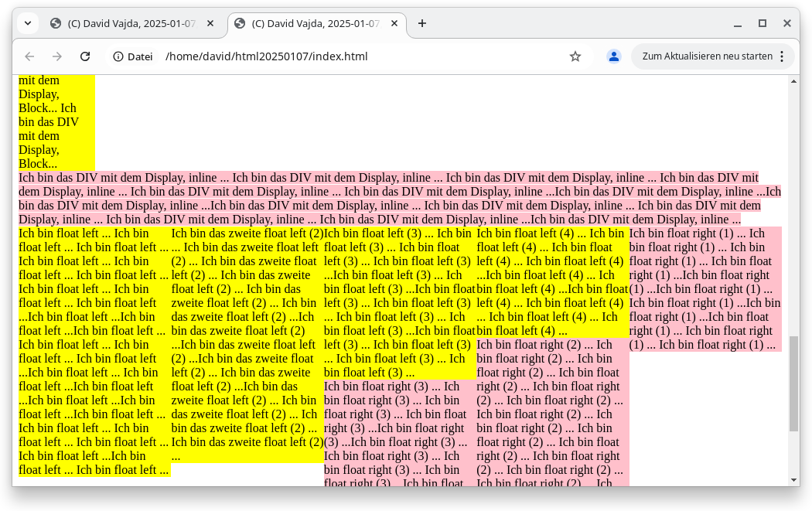
Task: Open browser settings menu dropdown
Action: click(x=782, y=56)
